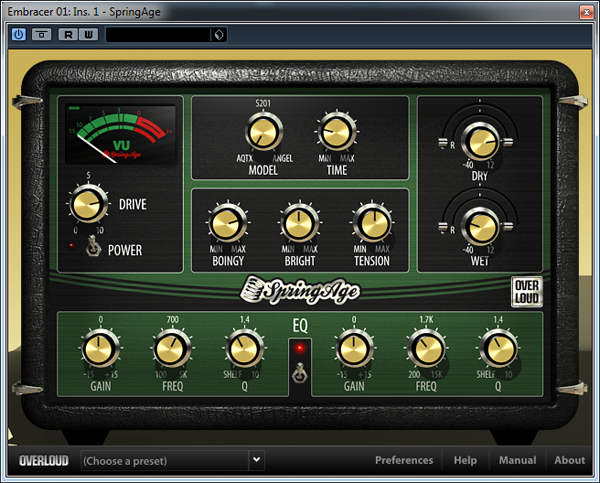The image size is (600, 483).
Task: Click the preset dropdown arrow button
Action: pos(256,460)
